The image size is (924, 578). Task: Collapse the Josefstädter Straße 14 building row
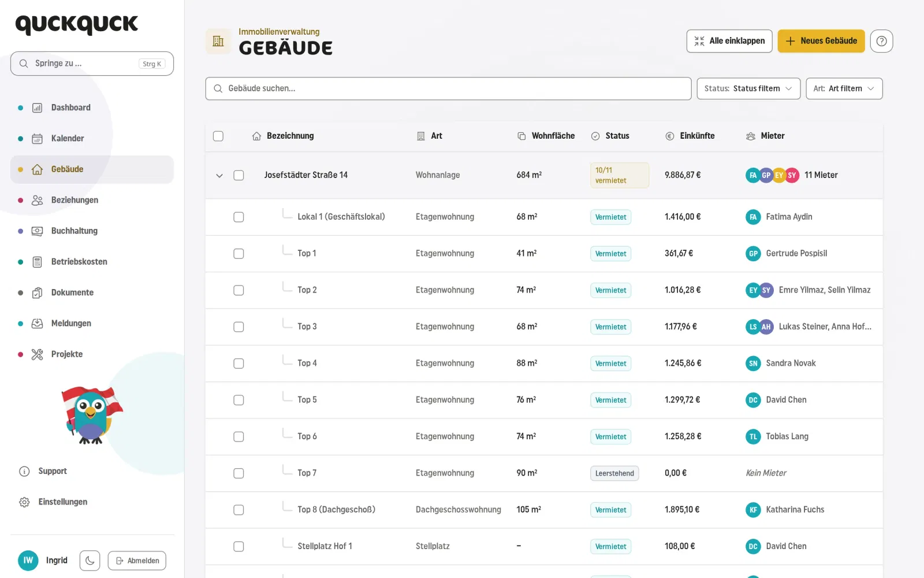(x=219, y=176)
